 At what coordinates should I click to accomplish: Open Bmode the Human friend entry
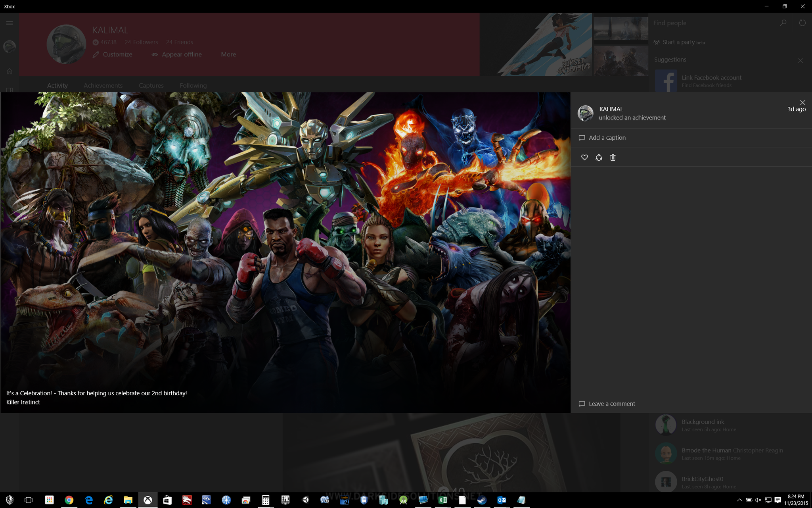pos(730,453)
